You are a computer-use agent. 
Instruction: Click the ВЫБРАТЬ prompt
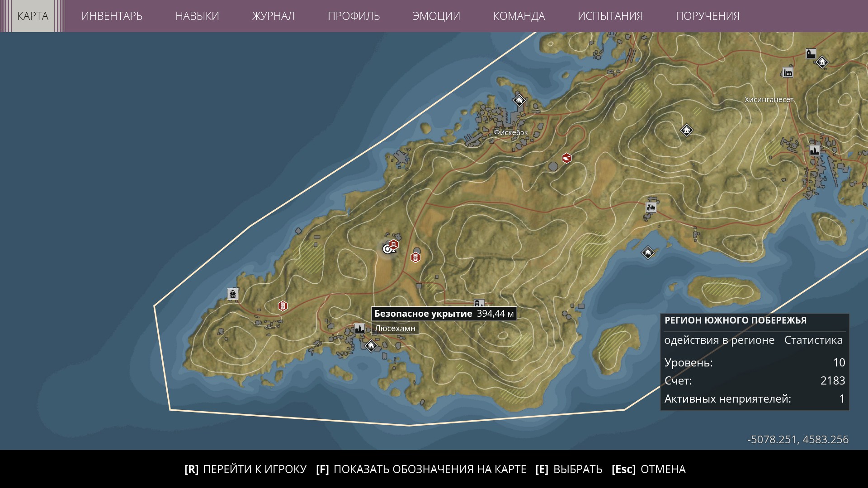coord(569,469)
